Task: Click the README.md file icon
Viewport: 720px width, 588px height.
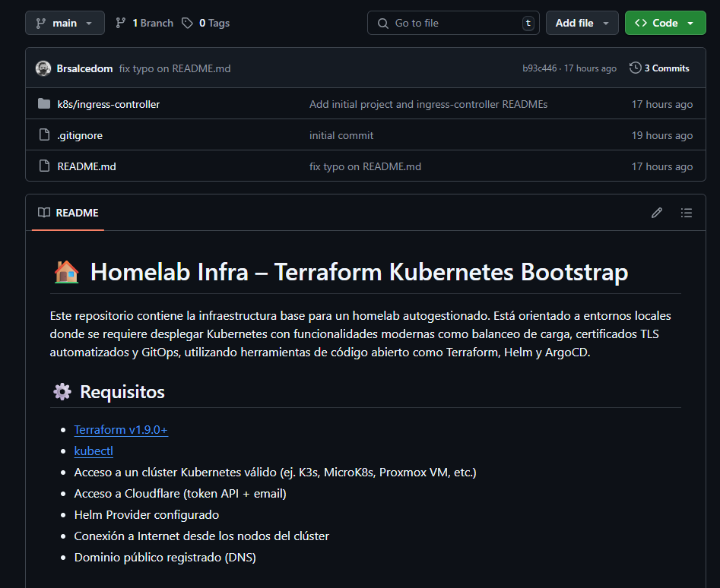Action: click(44, 166)
